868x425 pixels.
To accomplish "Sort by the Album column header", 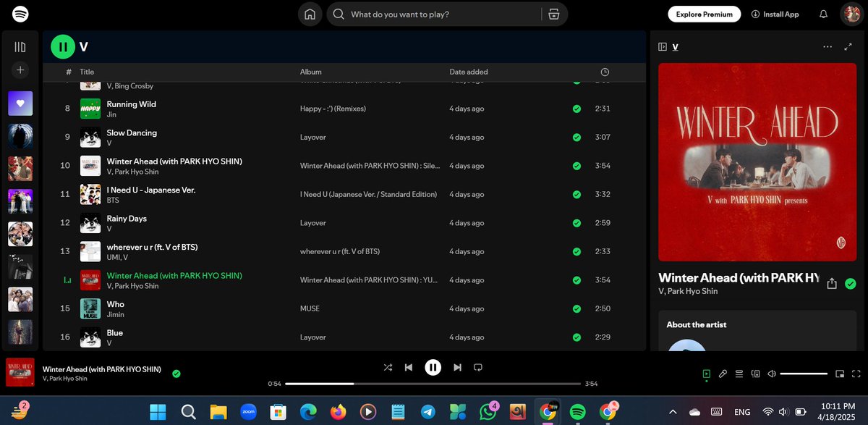I will click(x=311, y=72).
